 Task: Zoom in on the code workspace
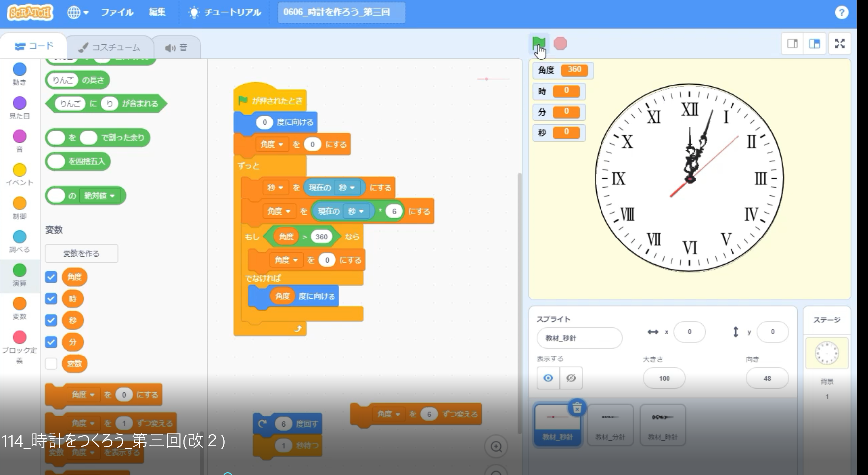[496, 446]
